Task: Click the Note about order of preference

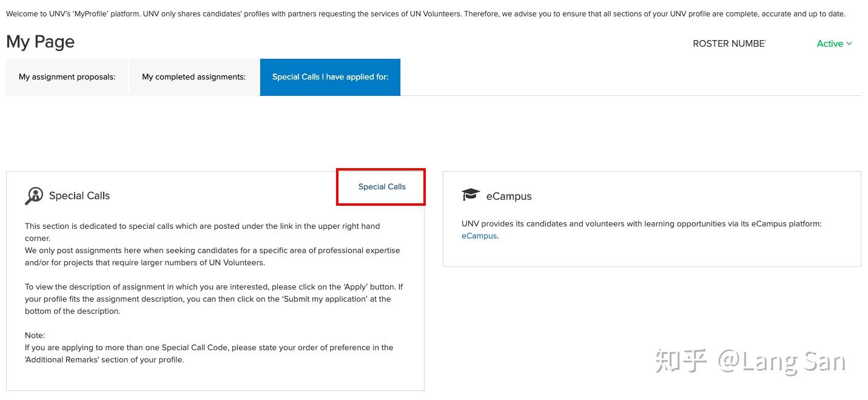Action: point(209,353)
